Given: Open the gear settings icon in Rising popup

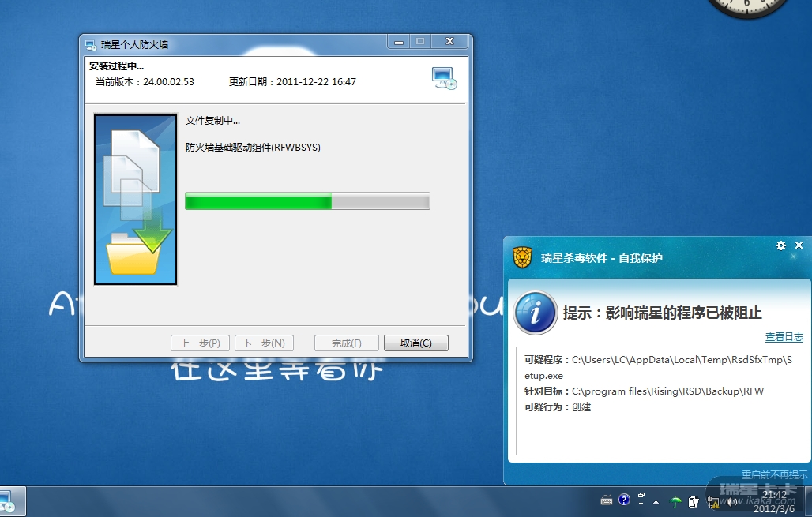Looking at the screenshot, I should click(781, 245).
